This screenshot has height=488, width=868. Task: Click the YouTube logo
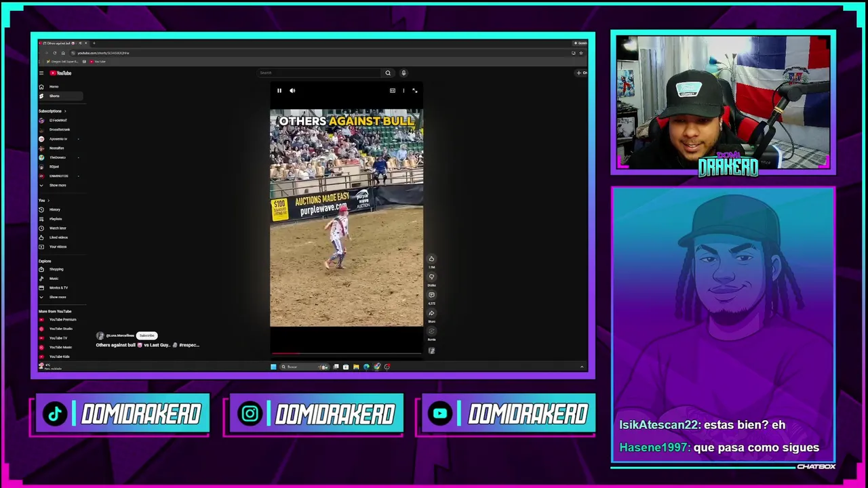click(x=60, y=73)
